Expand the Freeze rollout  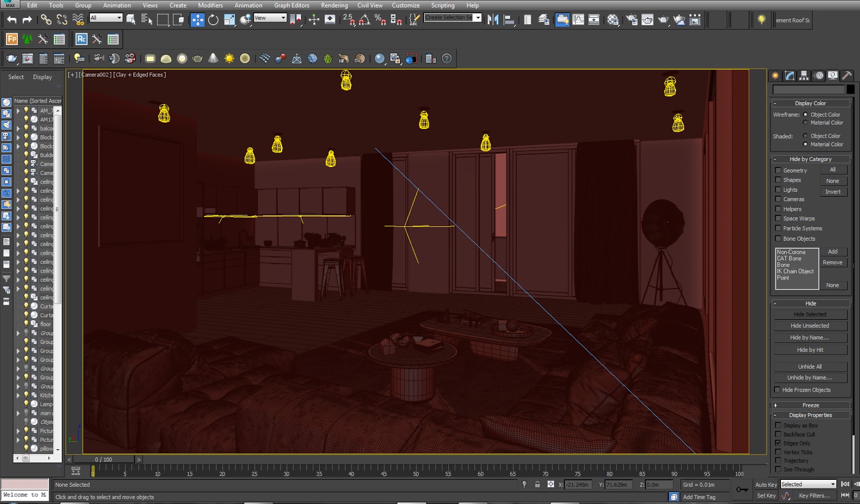[x=811, y=405]
